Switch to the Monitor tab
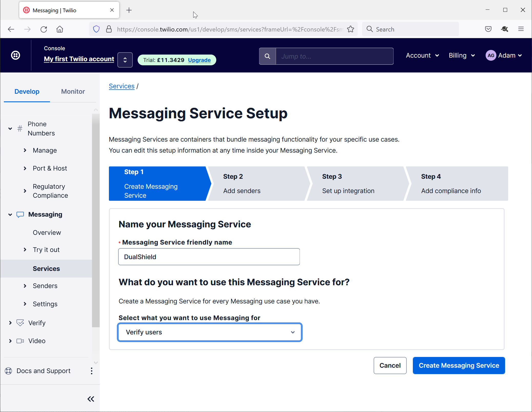The image size is (532, 412). (73, 92)
